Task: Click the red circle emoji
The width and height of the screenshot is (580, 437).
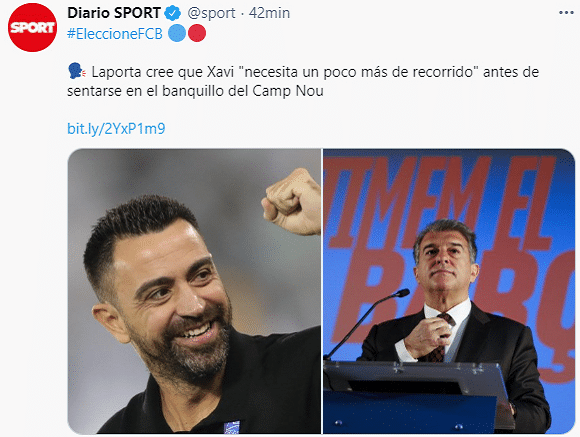Action: (197, 33)
